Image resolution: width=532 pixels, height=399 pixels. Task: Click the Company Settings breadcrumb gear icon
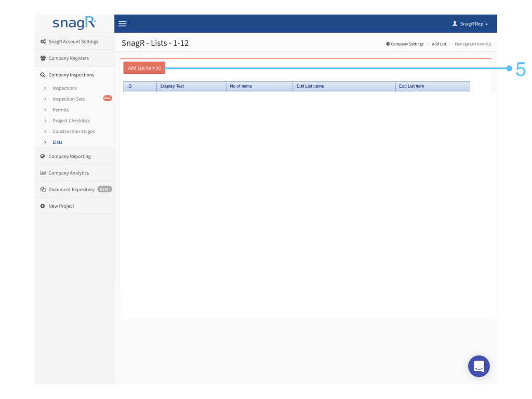388,44
